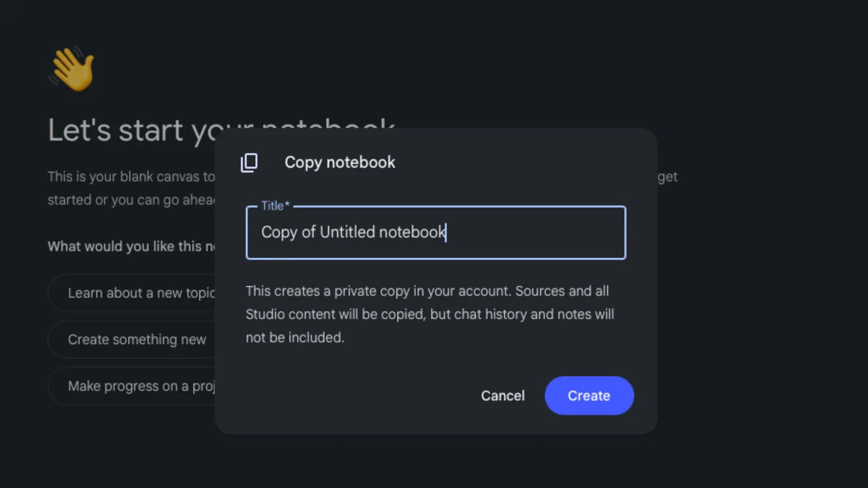Image resolution: width=868 pixels, height=488 pixels.
Task: Focus the Title input field
Action: tap(436, 233)
